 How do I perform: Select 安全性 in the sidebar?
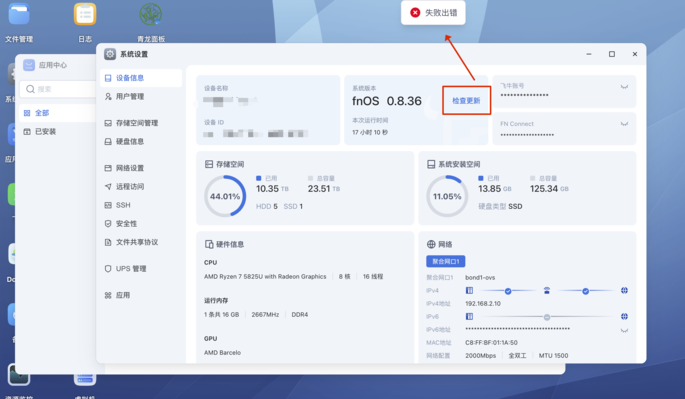[141, 224]
